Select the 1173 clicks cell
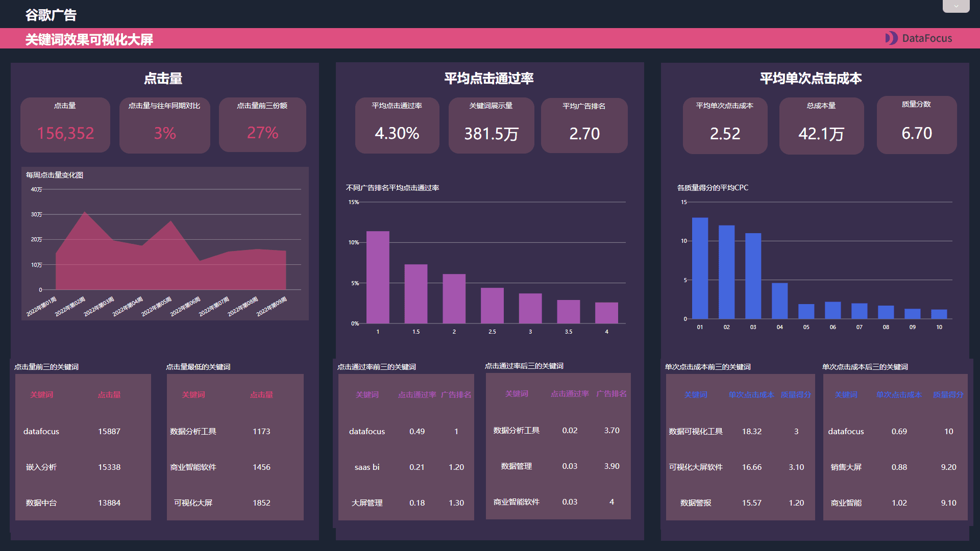 coord(261,432)
